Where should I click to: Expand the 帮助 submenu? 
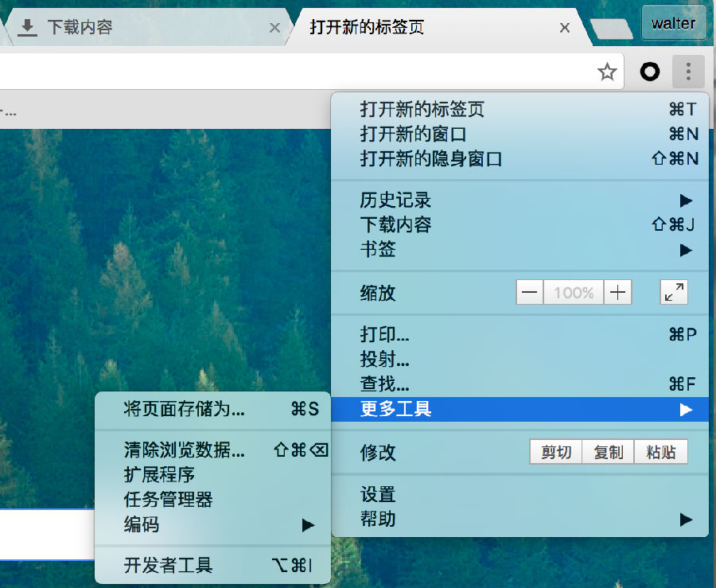pos(520,520)
